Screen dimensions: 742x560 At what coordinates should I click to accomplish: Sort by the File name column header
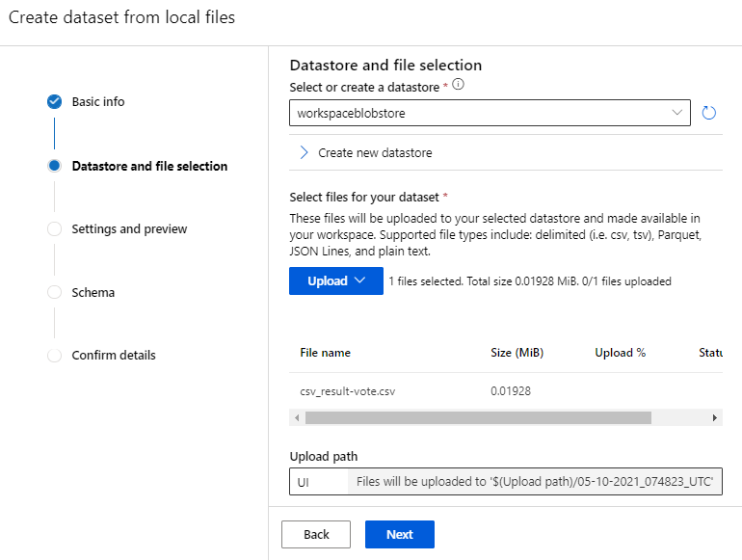click(x=325, y=353)
